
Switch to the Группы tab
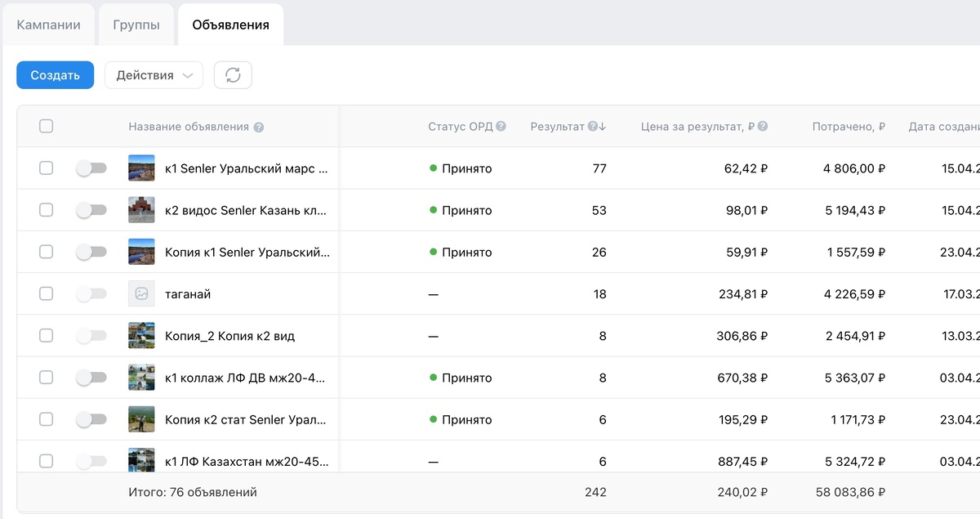(136, 25)
